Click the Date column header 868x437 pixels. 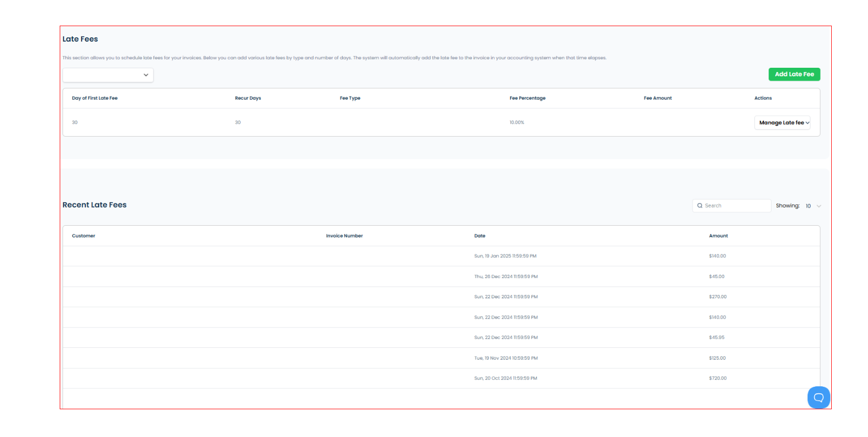480,236
